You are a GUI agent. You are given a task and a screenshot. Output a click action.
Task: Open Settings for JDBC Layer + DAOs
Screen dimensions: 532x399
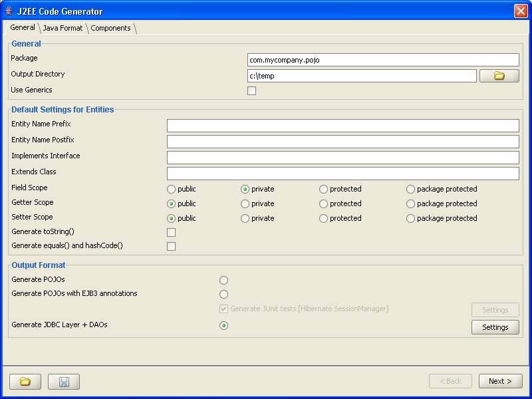495,327
